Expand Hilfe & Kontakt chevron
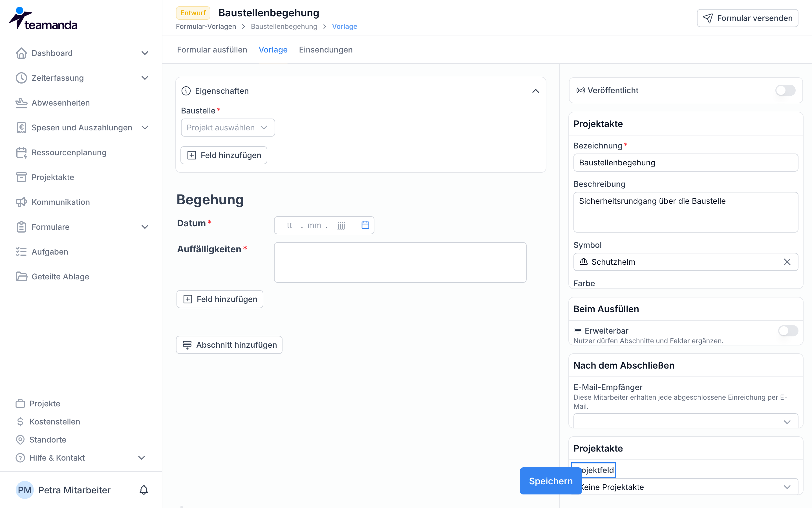812x508 pixels. point(142,458)
